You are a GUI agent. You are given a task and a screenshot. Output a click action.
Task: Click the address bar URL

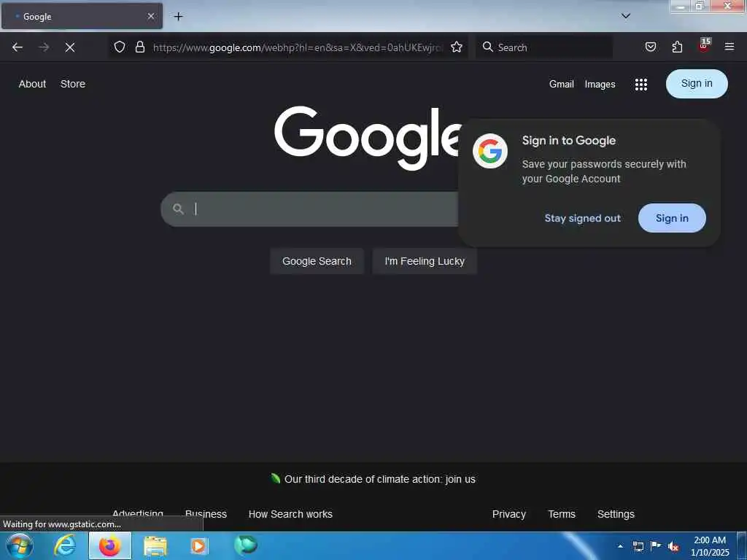tap(298, 47)
